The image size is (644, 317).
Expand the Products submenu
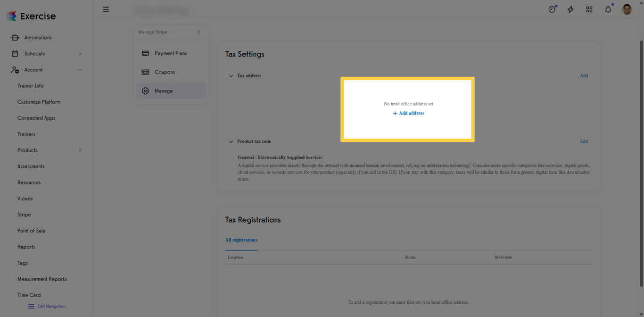[x=80, y=150]
